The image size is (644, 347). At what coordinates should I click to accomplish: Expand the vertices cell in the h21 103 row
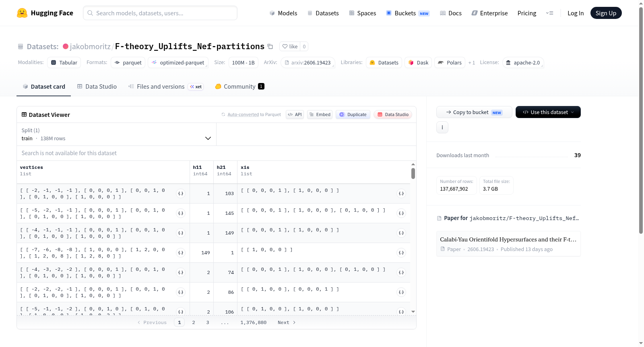click(x=181, y=193)
